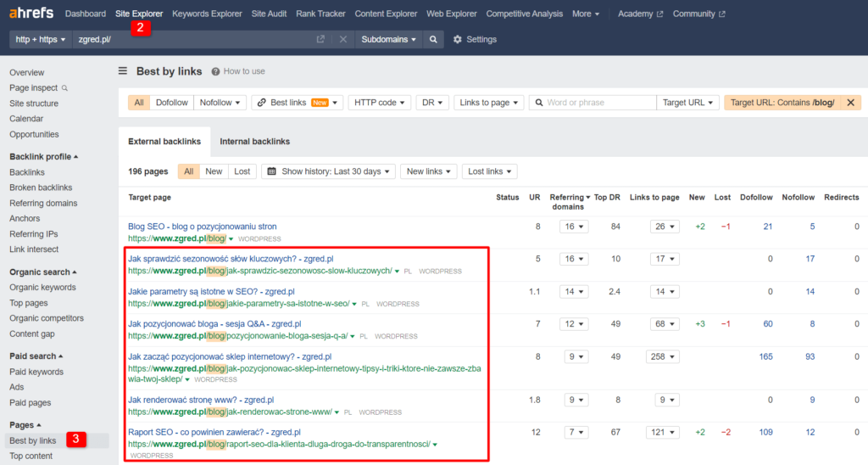Open the Show history: Last 30 days dropdown
Screen dimensions: 868x465
328,171
